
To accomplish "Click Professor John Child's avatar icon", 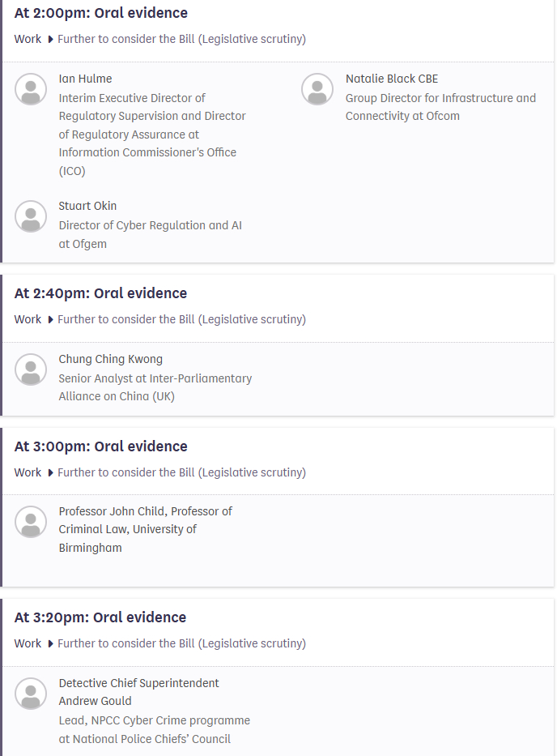I will [x=31, y=522].
